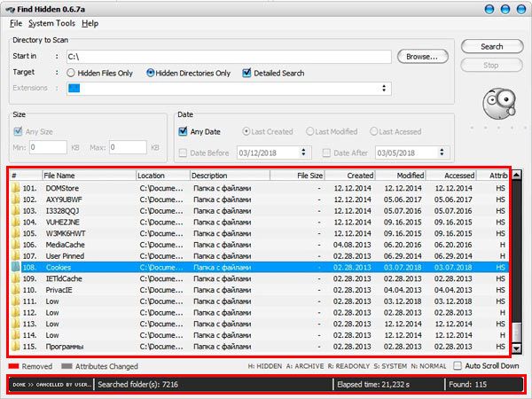Click the Browse... button
This screenshot has height=399, width=532.
[x=422, y=57]
